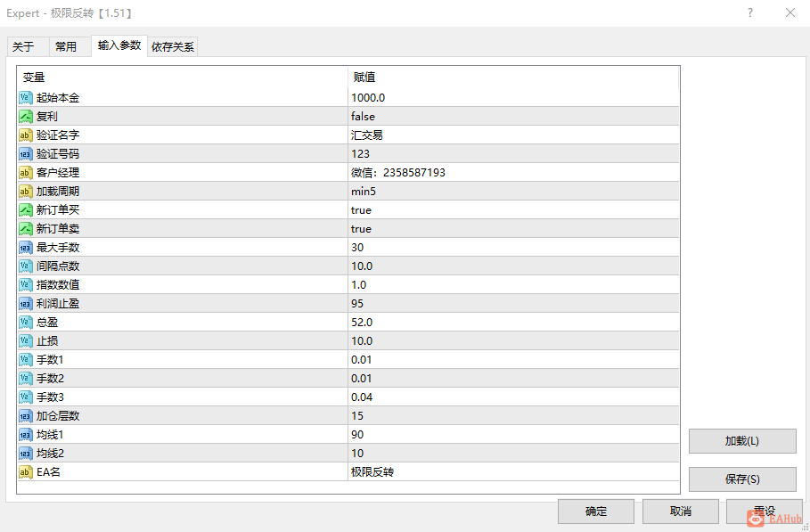This screenshot has width=810, height=532.
Task: Click the 加载(L) button
Action: 742,441
